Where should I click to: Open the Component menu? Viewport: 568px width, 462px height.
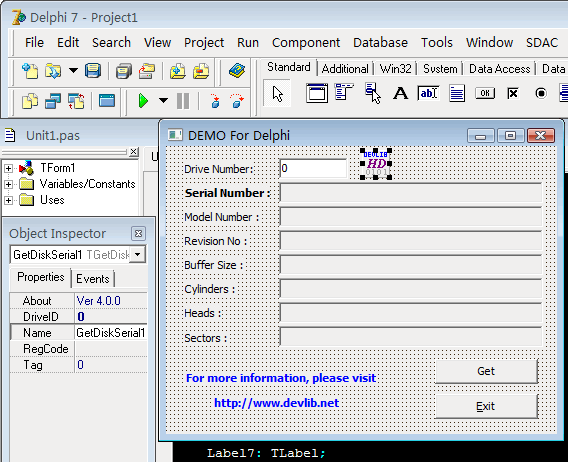306,42
